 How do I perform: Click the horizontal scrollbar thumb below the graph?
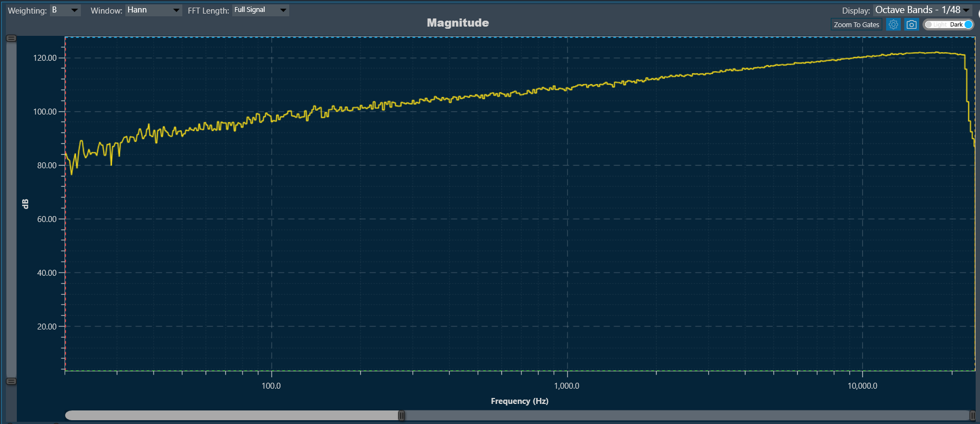[234, 415]
